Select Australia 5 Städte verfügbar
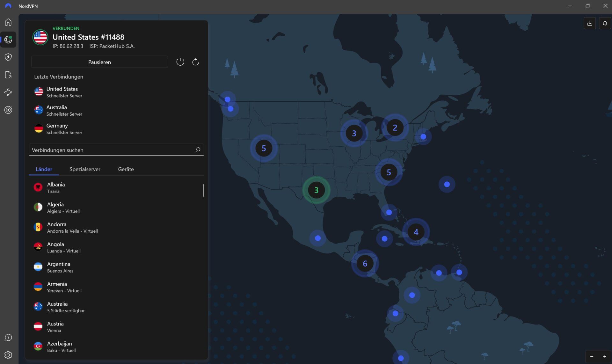The width and height of the screenshot is (612, 364). pos(116,307)
